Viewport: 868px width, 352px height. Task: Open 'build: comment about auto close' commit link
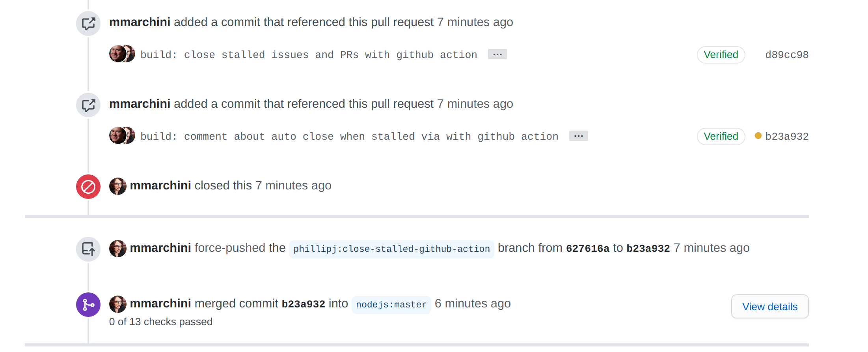[x=349, y=137]
